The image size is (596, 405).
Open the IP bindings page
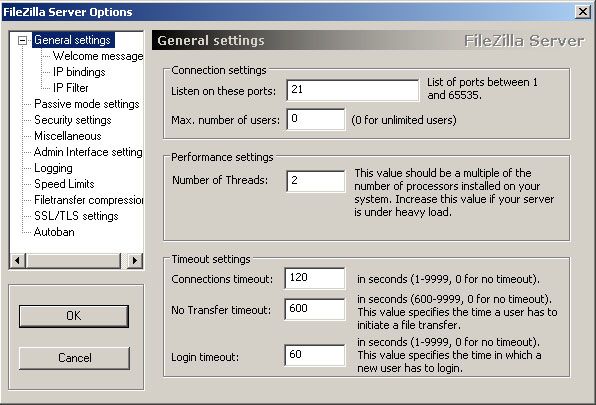(79, 72)
